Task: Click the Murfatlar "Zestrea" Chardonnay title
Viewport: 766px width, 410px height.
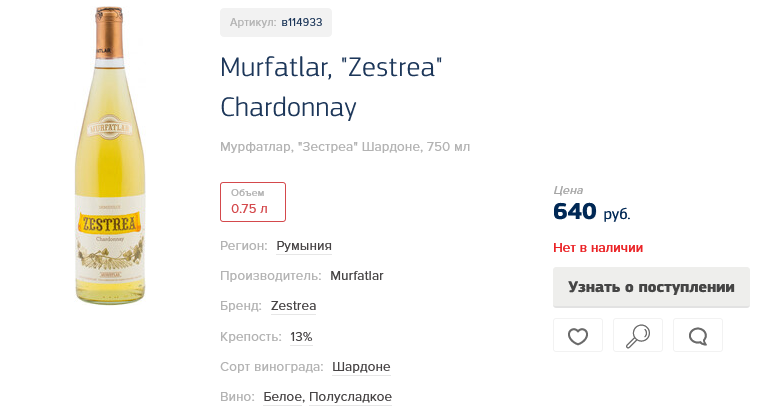Action: click(x=331, y=87)
